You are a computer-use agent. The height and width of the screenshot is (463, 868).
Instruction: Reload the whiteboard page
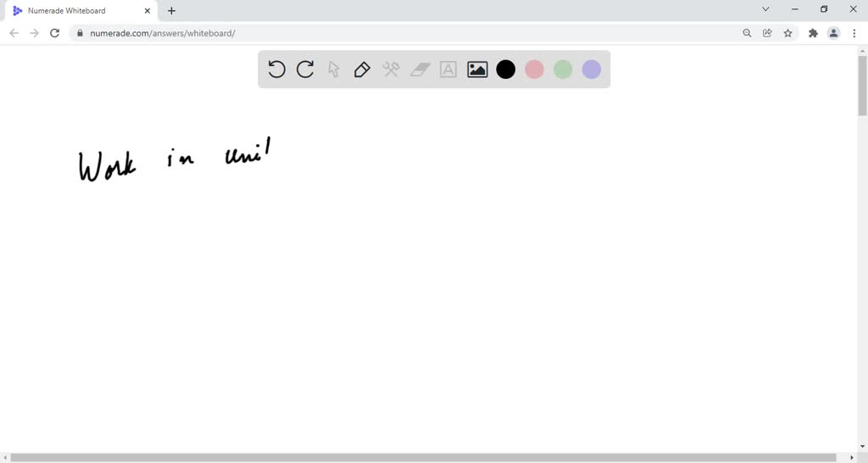(54, 33)
